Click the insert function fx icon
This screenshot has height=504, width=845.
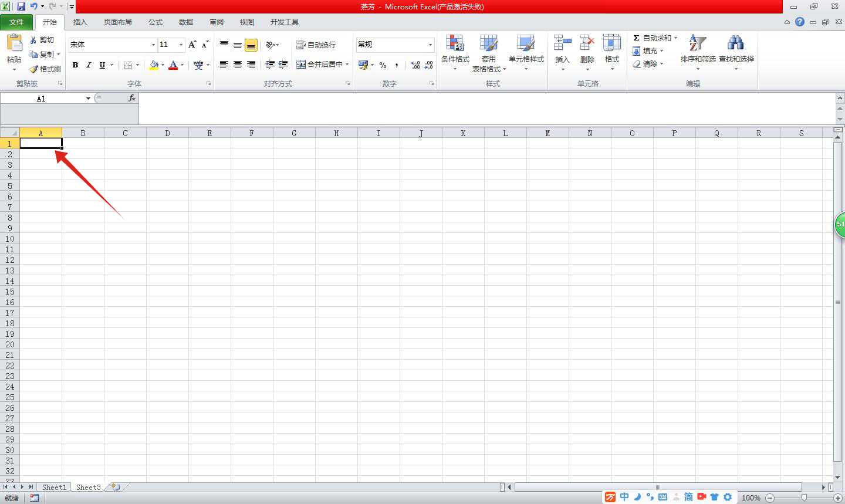[132, 98]
